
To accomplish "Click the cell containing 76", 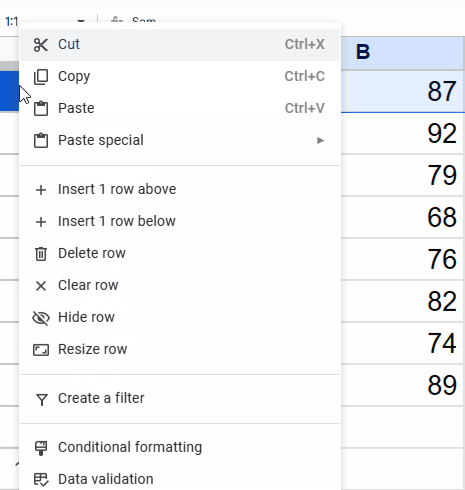I will click(x=403, y=259).
